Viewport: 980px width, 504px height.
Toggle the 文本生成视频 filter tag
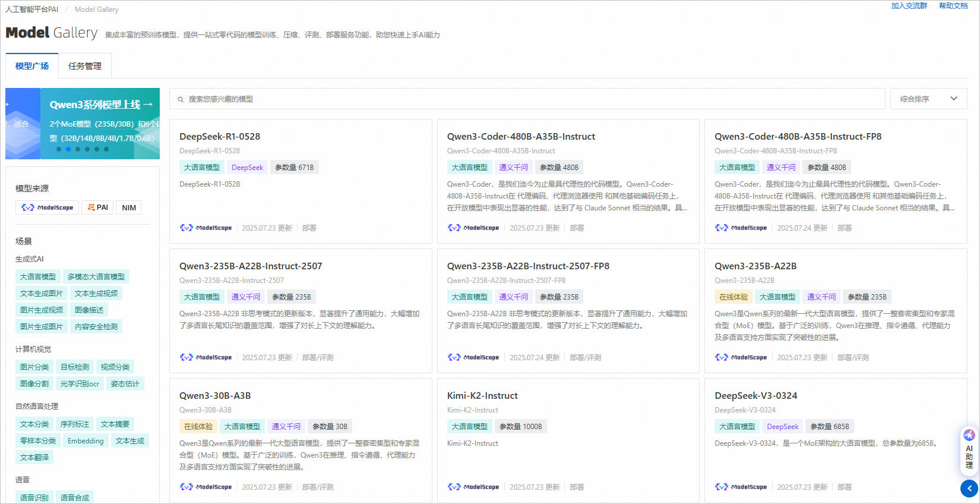click(x=96, y=293)
